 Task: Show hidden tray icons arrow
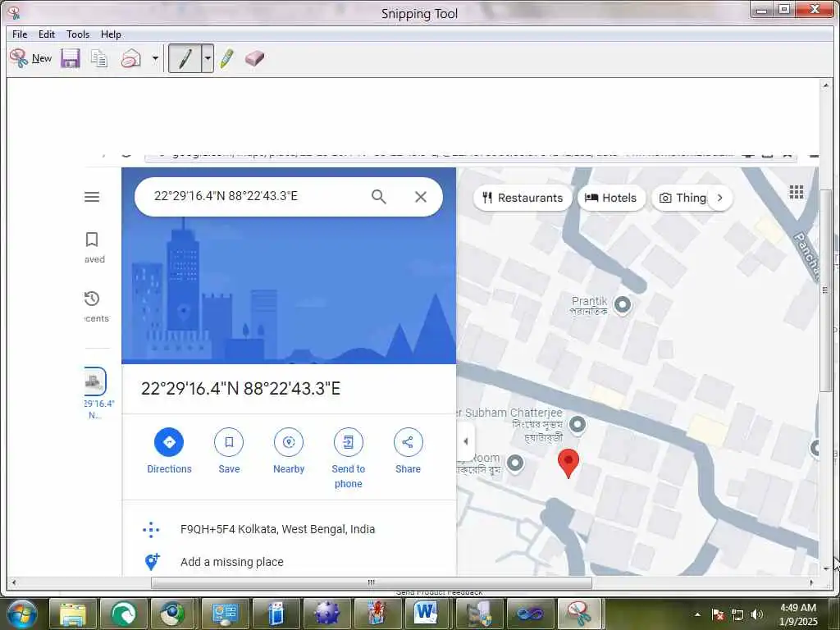697,614
